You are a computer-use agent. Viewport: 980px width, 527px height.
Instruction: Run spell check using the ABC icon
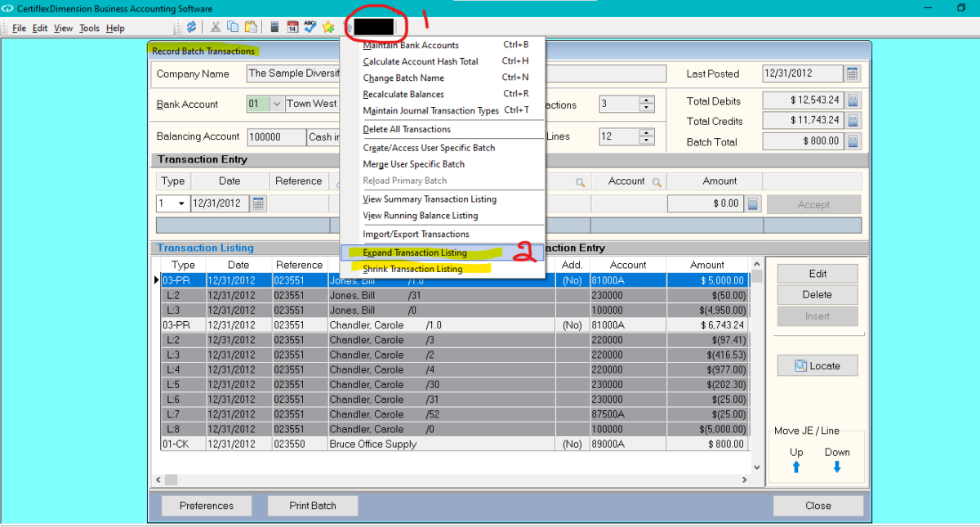coord(310,26)
